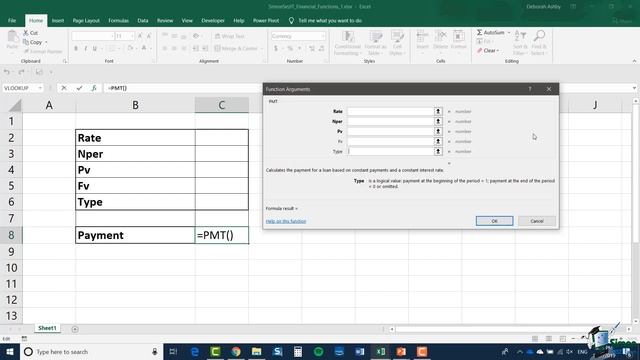
Task: Click the Merge & Center button
Action: (238, 49)
